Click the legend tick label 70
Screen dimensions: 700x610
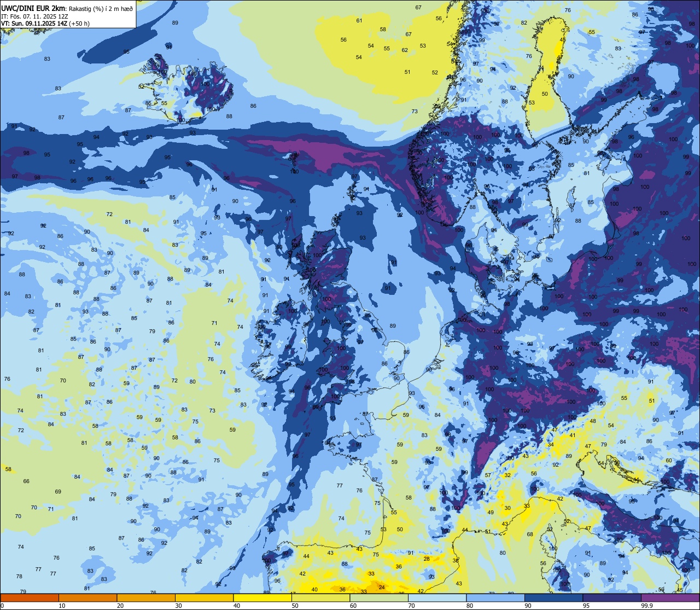tap(411, 606)
